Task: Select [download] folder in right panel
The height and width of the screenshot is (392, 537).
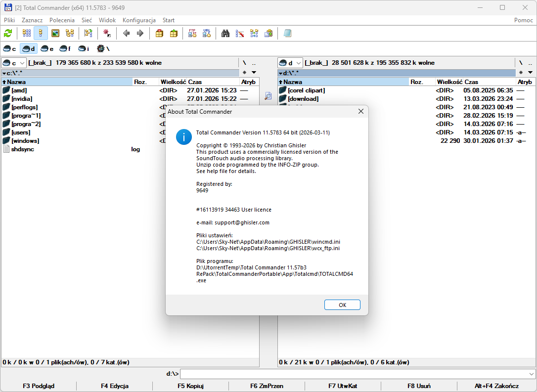Action: click(405, 98)
